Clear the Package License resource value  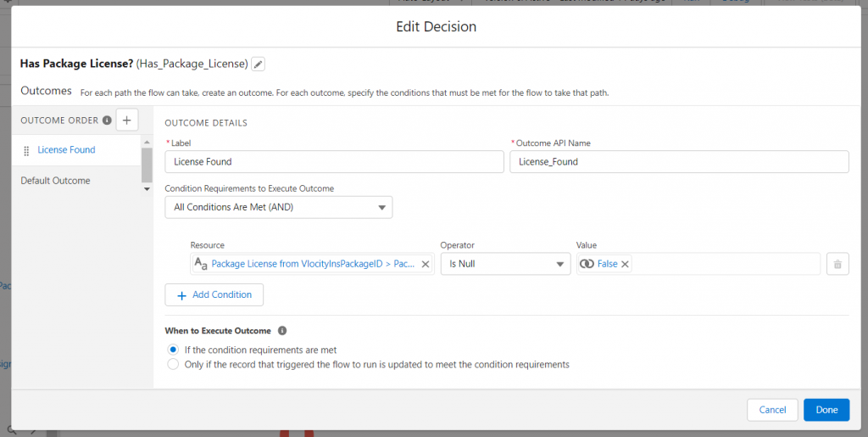[x=426, y=264]
